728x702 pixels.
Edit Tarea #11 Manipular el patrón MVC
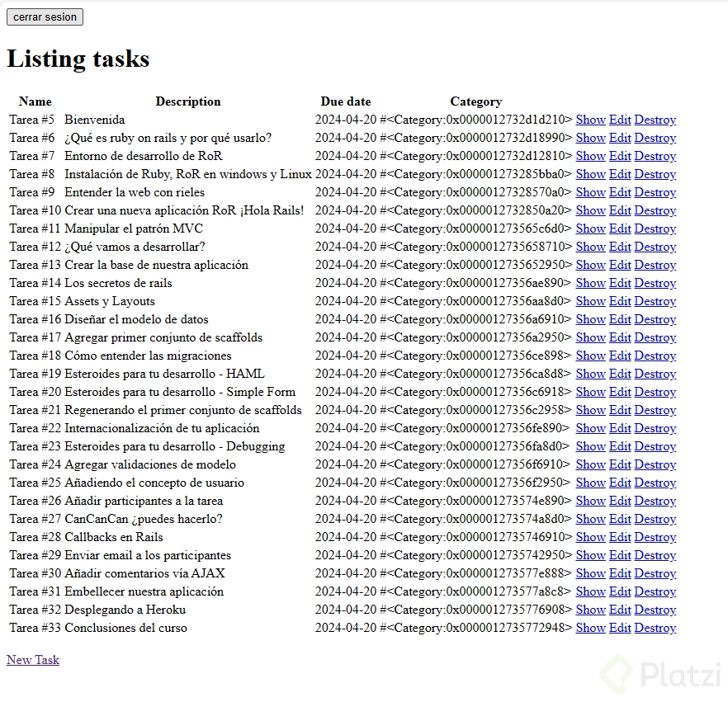click(620, 229)
